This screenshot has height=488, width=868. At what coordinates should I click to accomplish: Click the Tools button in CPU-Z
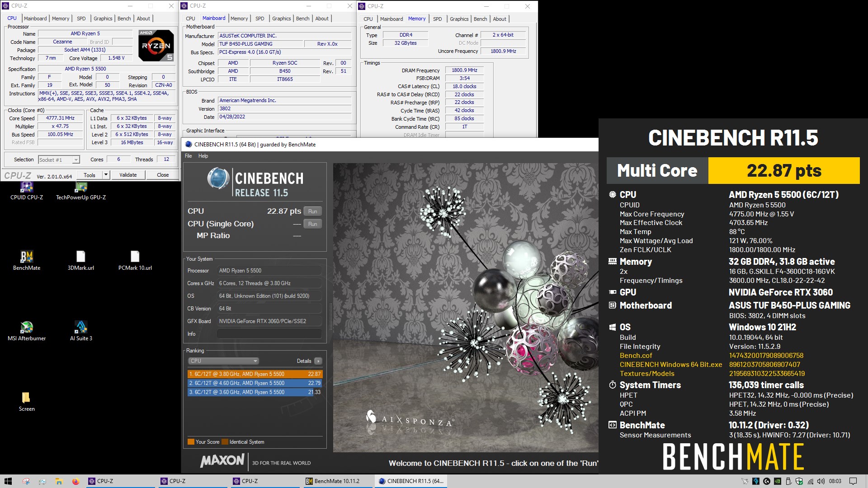pyautogui.click(x=90, y=175)
